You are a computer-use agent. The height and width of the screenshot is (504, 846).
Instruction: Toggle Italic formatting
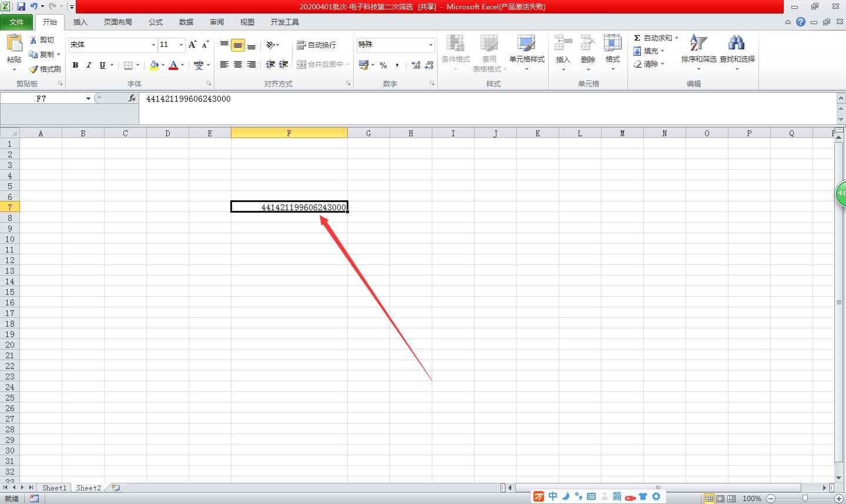(89, 65)
